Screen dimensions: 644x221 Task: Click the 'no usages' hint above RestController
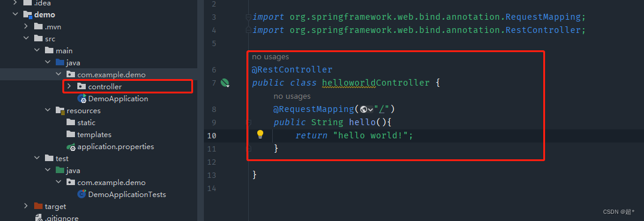pos(270,57)
